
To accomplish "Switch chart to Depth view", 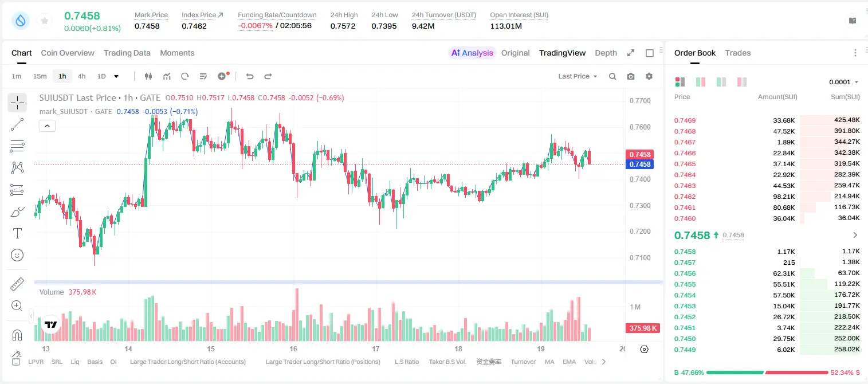I will 606,53.
